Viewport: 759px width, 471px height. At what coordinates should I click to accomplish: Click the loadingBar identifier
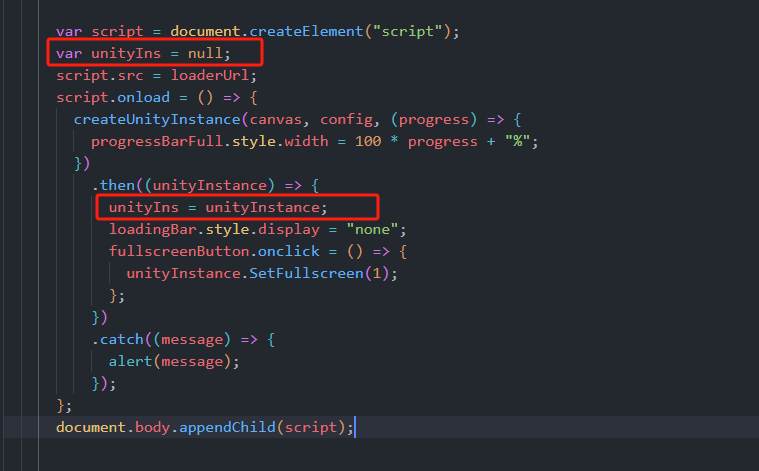tap(148, 229)
